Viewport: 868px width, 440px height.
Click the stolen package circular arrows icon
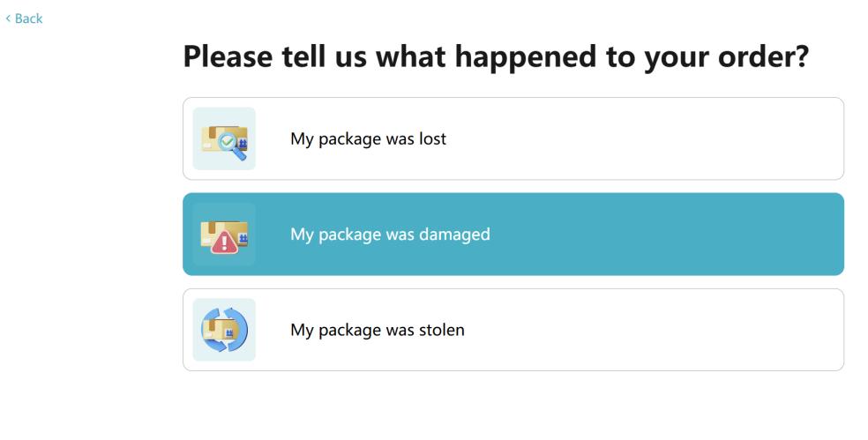coord(224,330)
